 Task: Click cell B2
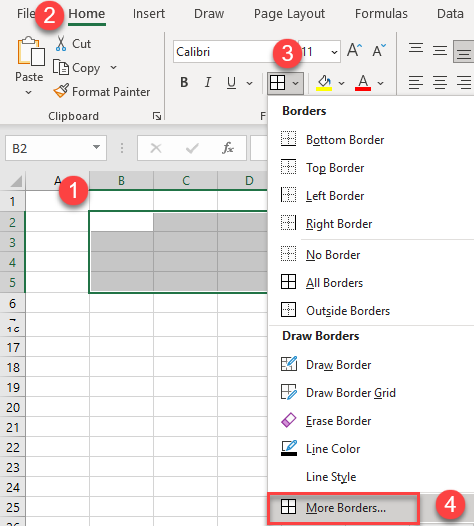[x=121, y=221]
